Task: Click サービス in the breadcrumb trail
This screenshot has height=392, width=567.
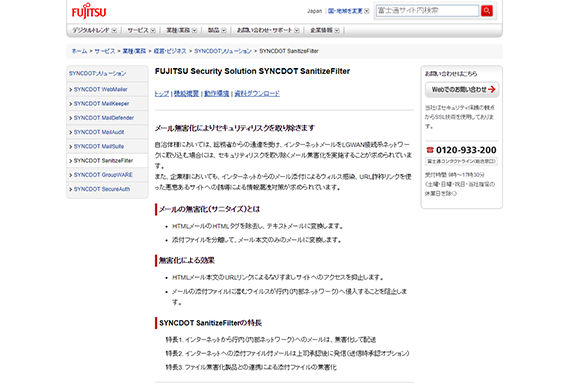Action: [x=105, y=51]
